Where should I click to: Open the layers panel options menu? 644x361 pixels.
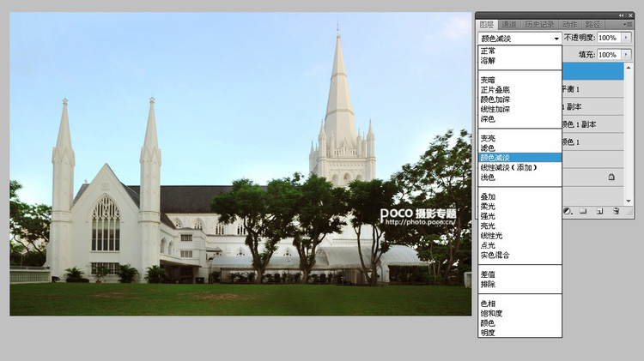pyautogui.click(x=628, y=25)
